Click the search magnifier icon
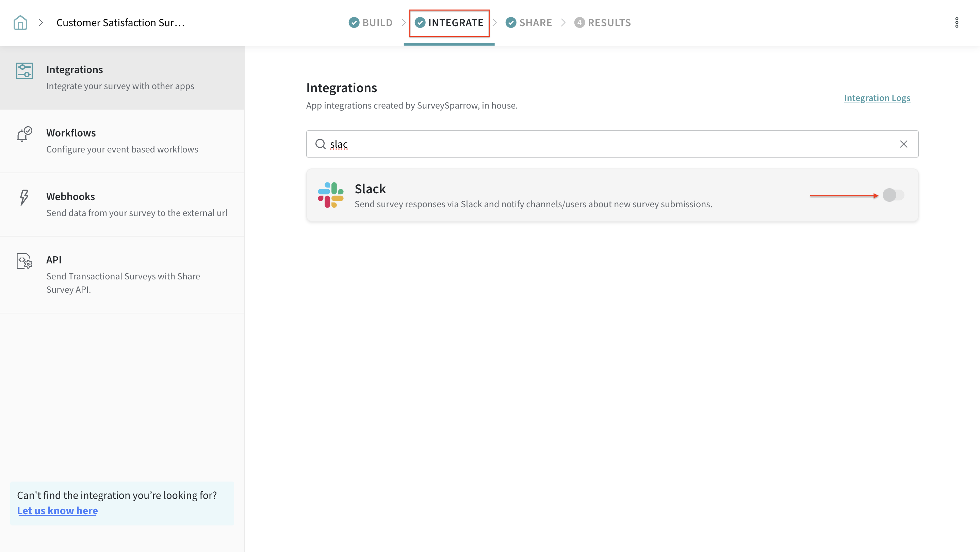Screen dimensions: 980x552 320,144
